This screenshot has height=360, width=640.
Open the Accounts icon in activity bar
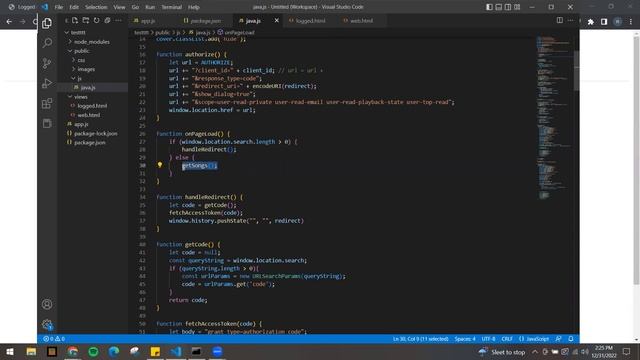[47, 304]
